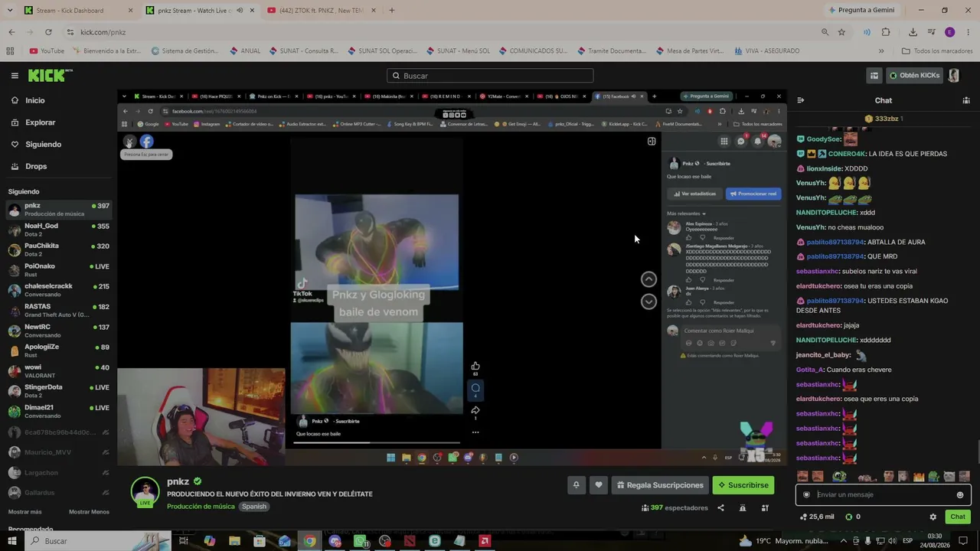Open the Dimael21 channel in sidebar

[x=59, y=412]
